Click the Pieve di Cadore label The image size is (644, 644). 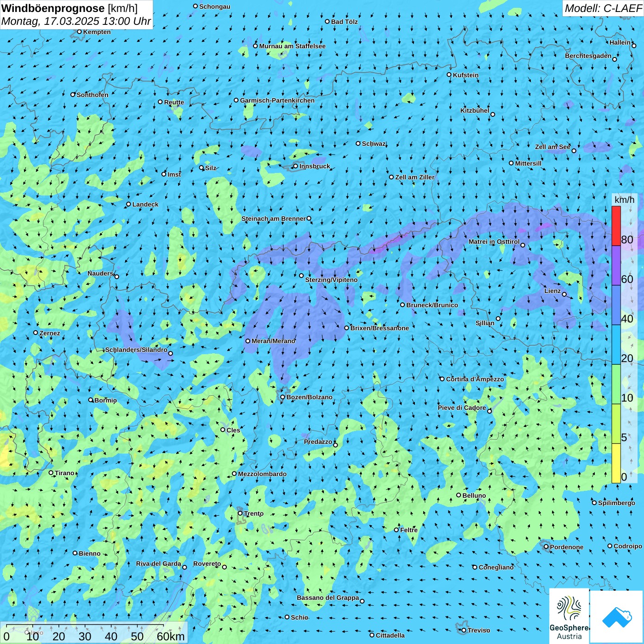[x=462, y=408]
